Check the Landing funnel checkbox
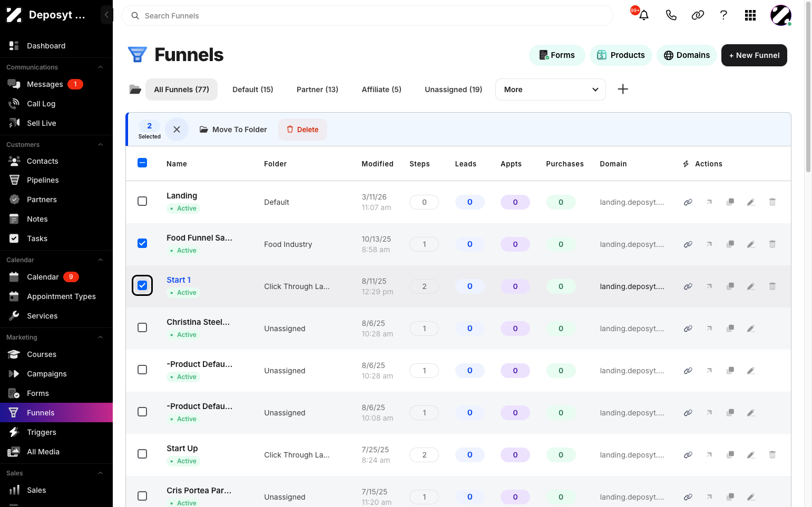Viewport: 812px width, 507px height. (x=142, y=201)
